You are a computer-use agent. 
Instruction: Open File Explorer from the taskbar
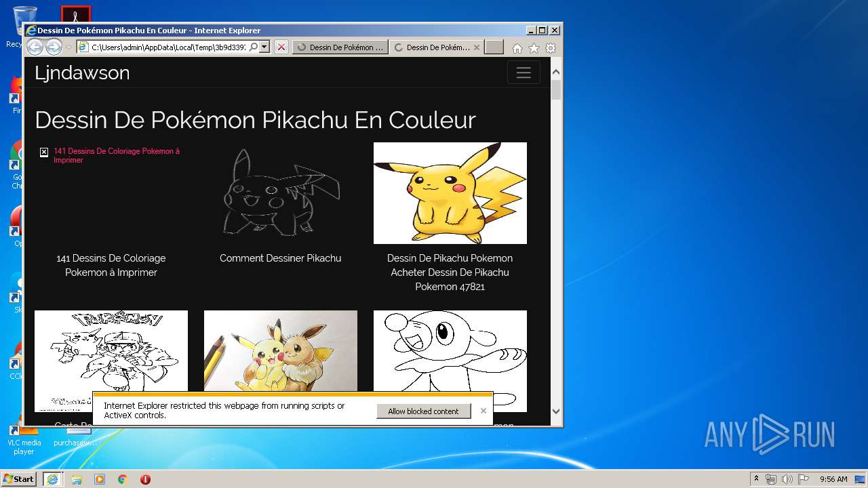[77, 479]
